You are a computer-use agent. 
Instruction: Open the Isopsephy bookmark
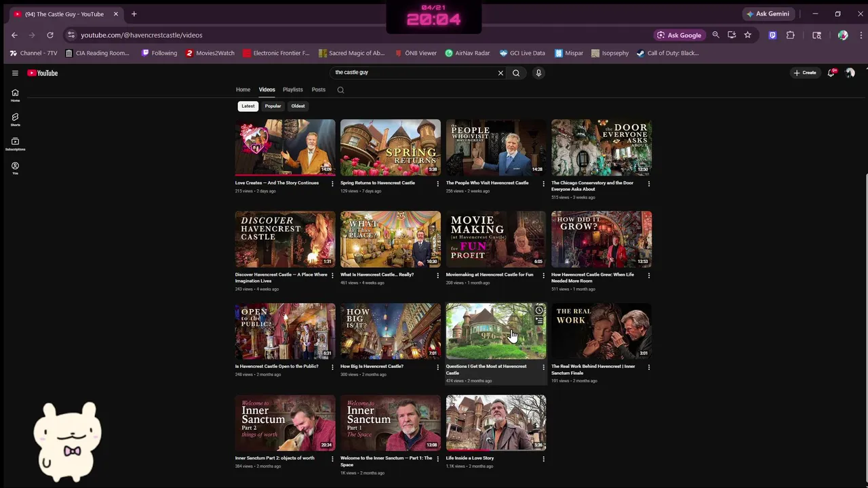[610, 53]
